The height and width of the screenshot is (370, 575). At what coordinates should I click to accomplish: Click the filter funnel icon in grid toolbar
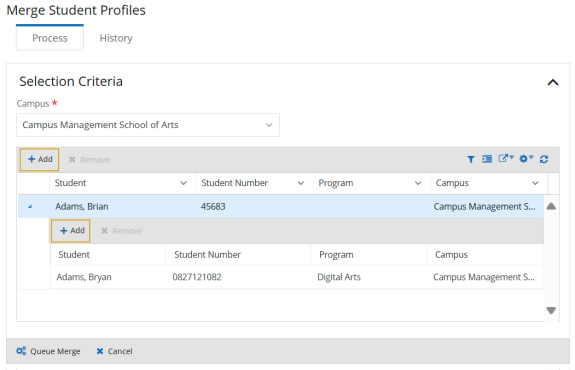pyautogui.click(x=470, y=159)
